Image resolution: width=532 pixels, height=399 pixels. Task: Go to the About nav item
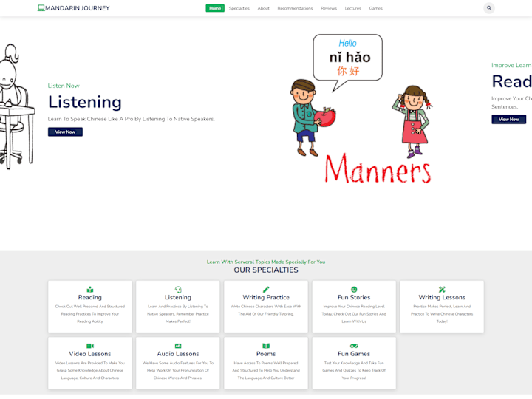[x=263, y=8]
